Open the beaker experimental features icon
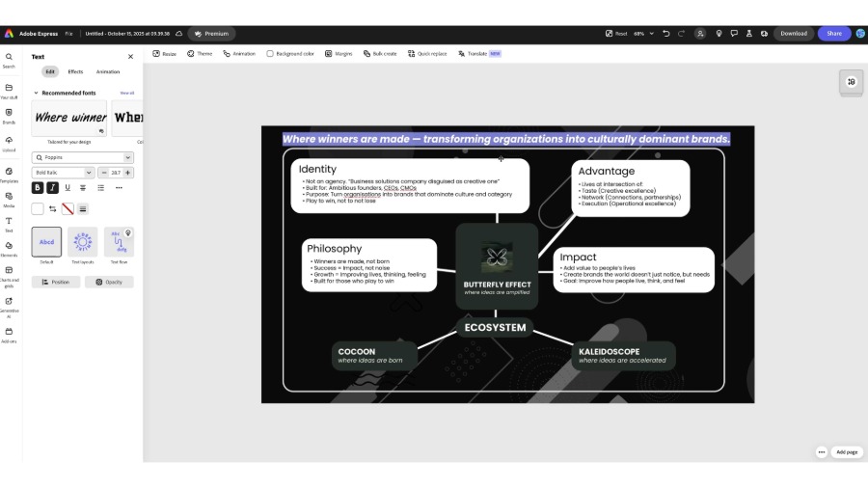 click(x=749, y=33)
